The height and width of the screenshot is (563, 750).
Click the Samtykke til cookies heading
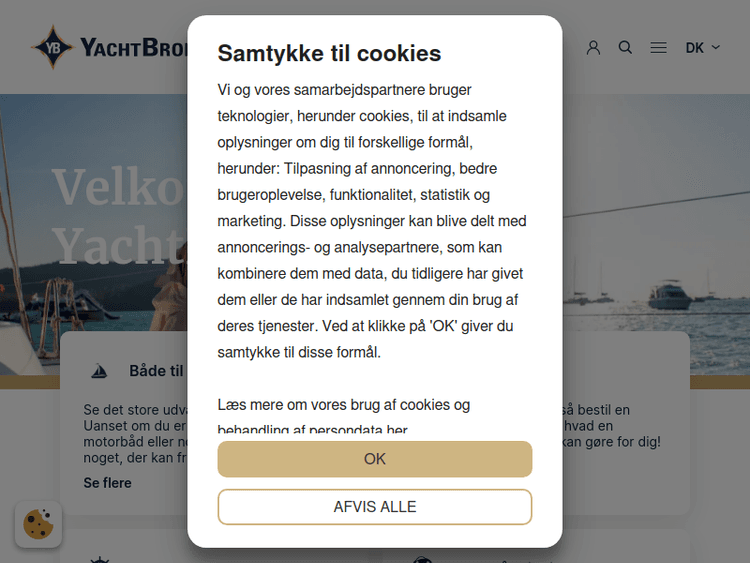[x=329, y=53]
